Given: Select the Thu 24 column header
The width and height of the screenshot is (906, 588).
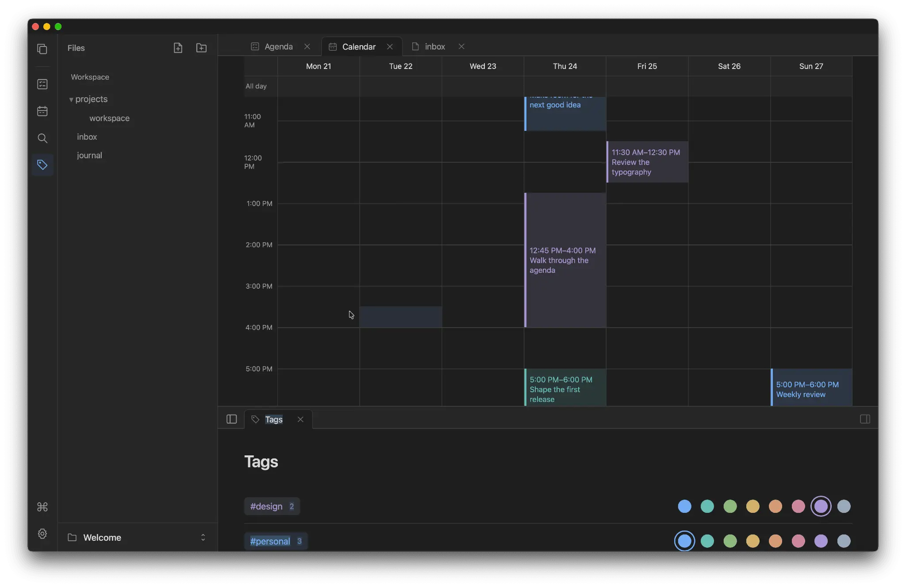Looking at the screenshot, I should tap(565, 66).
